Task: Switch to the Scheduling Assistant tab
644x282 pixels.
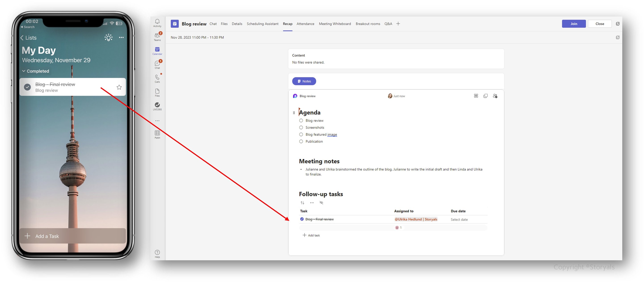Action: (262, 24)
